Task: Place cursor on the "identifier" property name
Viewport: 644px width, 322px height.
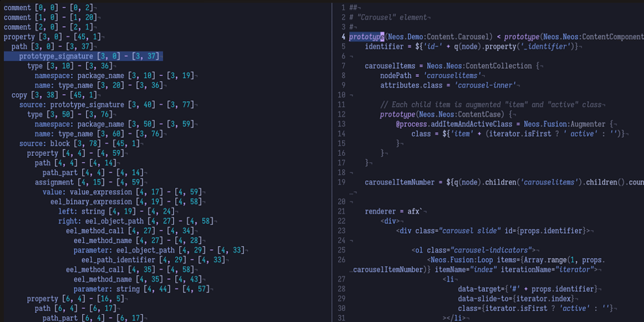Action: pyautogui.click(x=384, y=47)
